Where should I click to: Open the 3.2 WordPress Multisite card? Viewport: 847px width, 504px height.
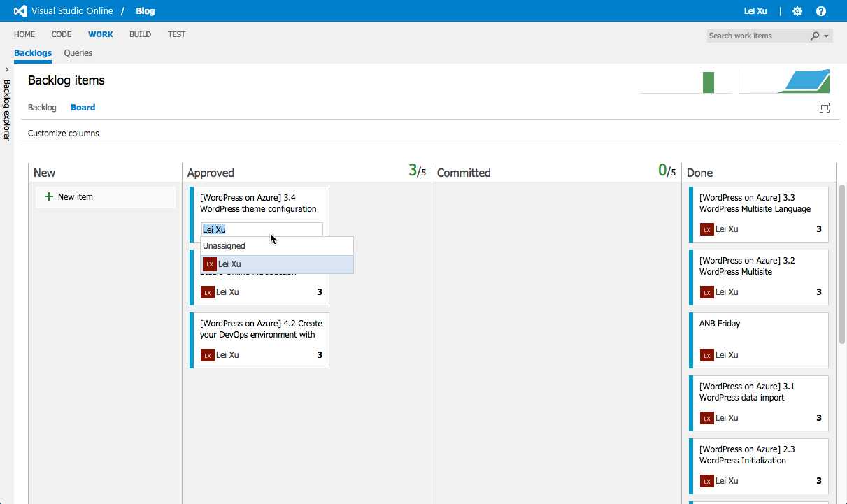(x=759, y=278)
